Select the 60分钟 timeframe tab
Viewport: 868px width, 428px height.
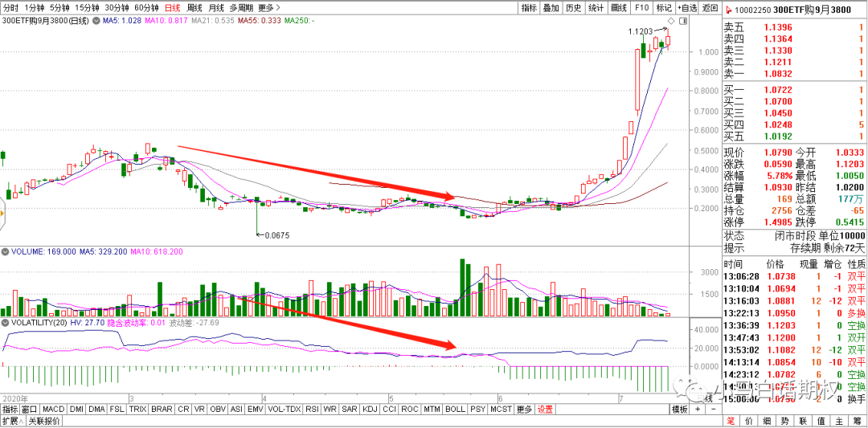[x=145, y=7]
